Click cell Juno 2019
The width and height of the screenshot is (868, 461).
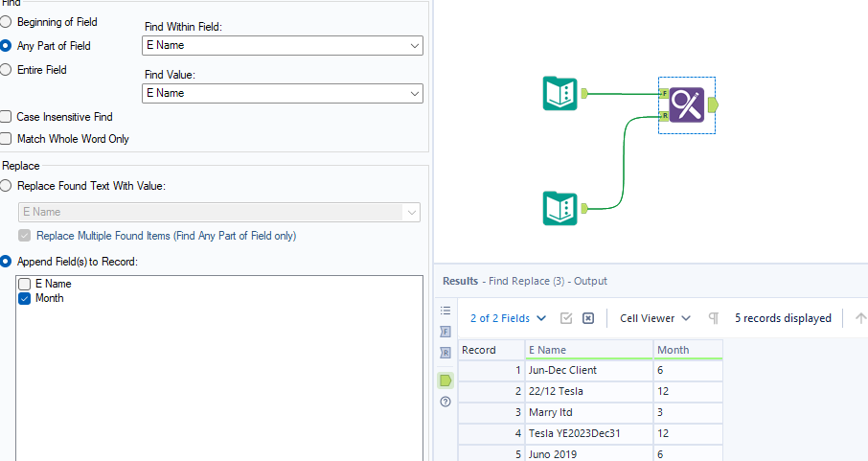tap(589, 453)
